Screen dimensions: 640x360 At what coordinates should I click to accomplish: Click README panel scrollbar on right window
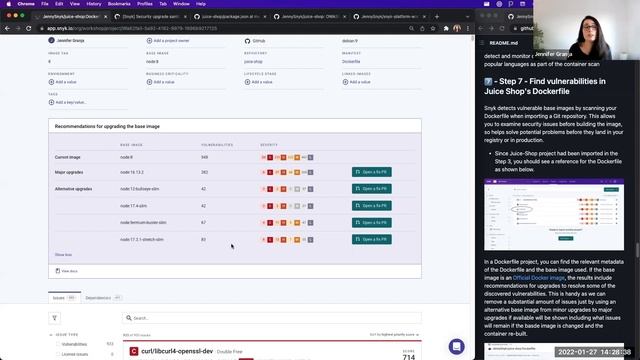click(x=638, y=250)
